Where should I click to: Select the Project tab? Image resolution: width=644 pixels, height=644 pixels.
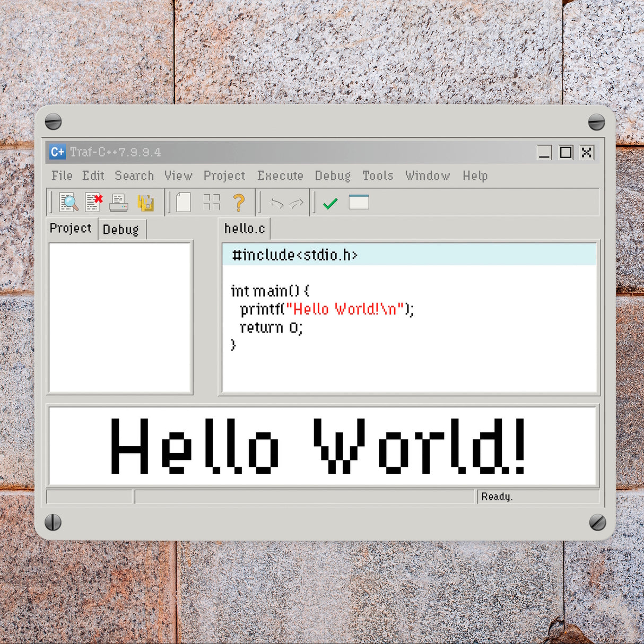[71, 228]
